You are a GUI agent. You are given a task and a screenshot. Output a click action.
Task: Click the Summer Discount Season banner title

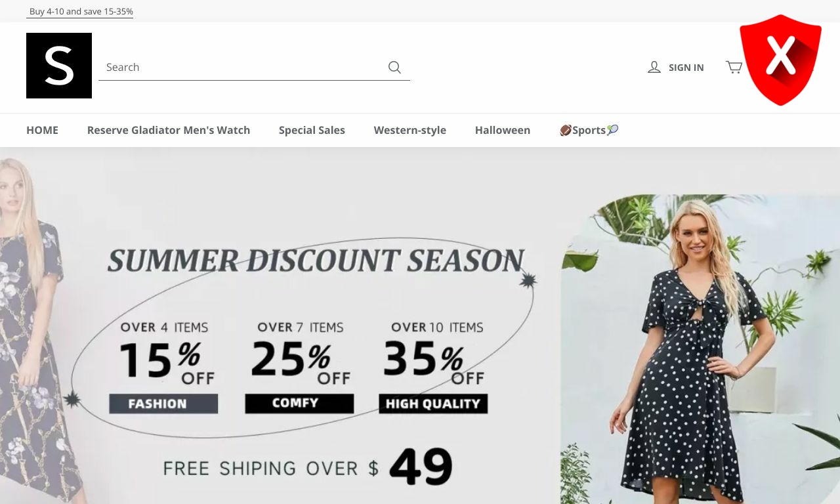[316, 261]
